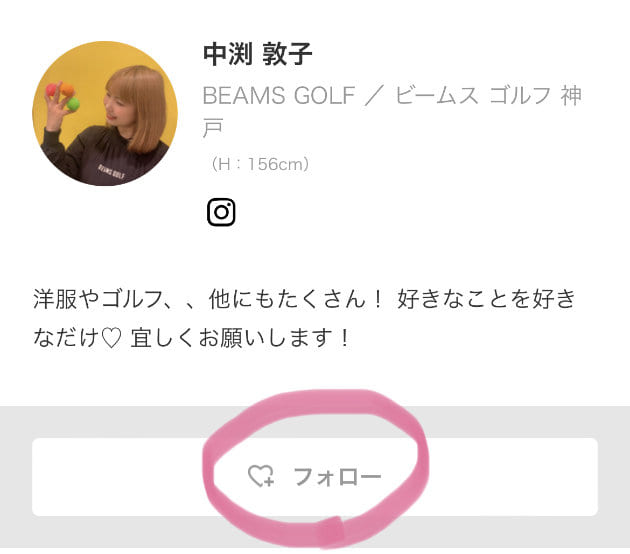The width and height of the screenshot is (630, 554).
Task: Tap the フォロー follow button label
Action: tap(337, 477)
